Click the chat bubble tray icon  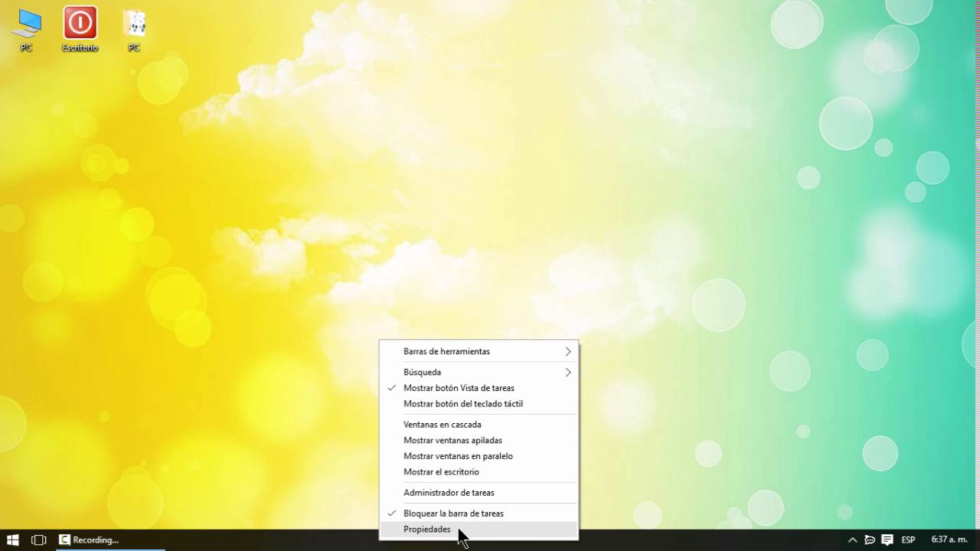pos(870,540)
